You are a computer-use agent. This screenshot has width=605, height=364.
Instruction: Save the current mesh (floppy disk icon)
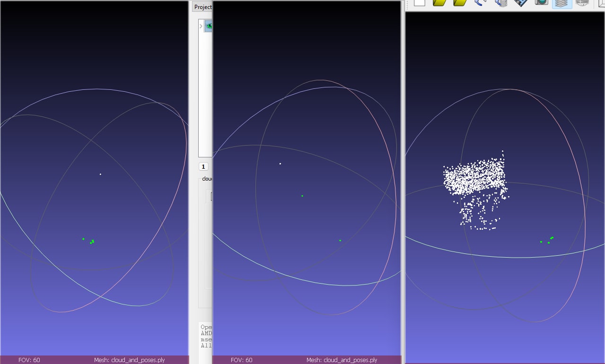pos(520,5)
